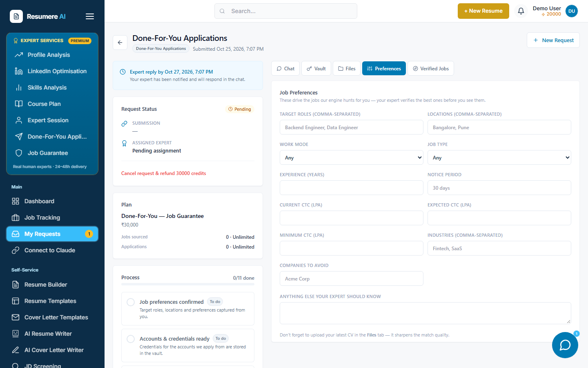This screenshot has width=588, height=368.
Task: Click the Done-For-You Applications tag
Action: [x=161, y=49]
